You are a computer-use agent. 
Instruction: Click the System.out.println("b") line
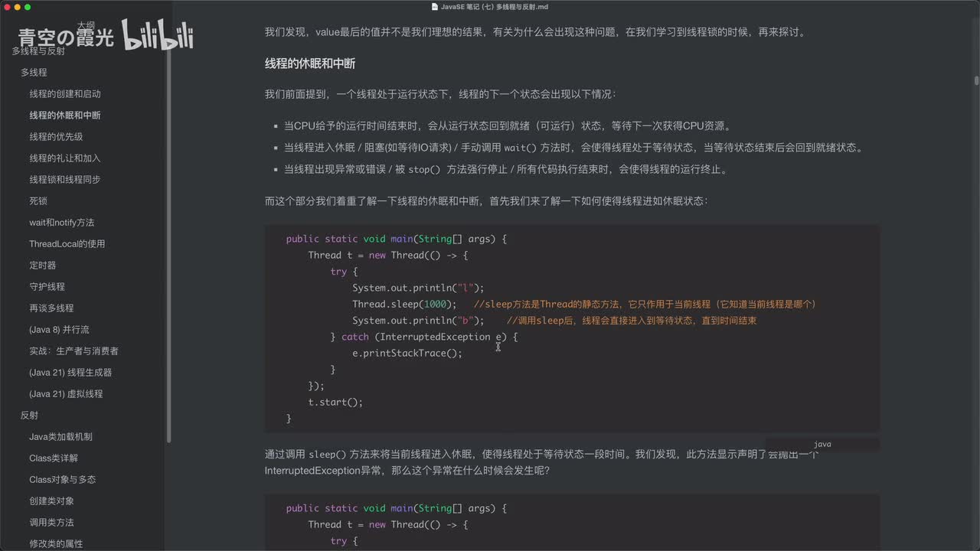point(418,321)
